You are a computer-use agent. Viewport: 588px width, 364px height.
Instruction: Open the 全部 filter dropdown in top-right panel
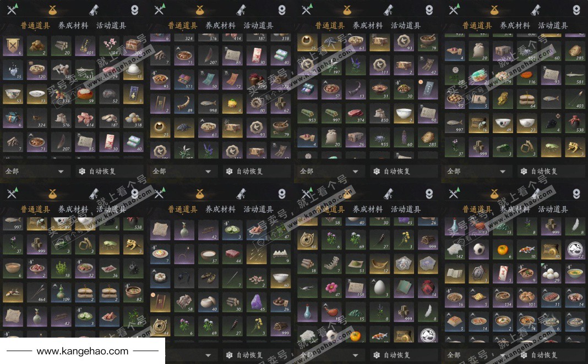pos(477,171)
